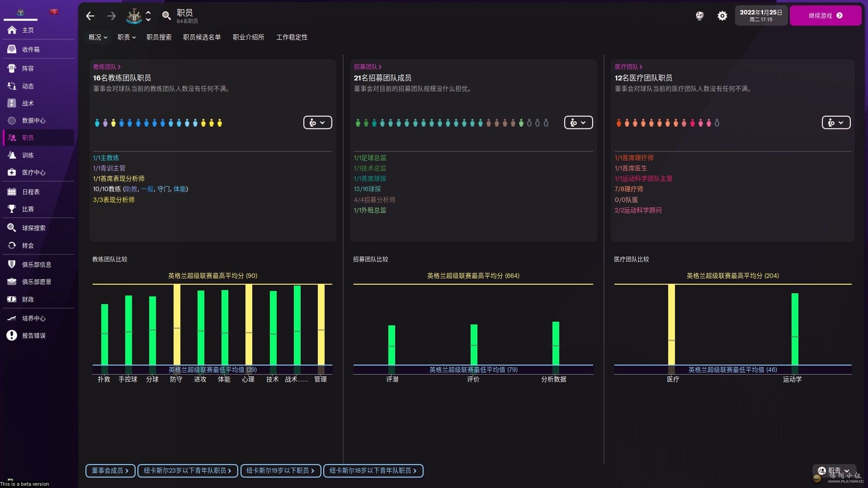The height and width of the screenshot is (488, 868).
Task: Expand the 职责 responsibilities dropdown tab
Action: click(x=127, y=37)
